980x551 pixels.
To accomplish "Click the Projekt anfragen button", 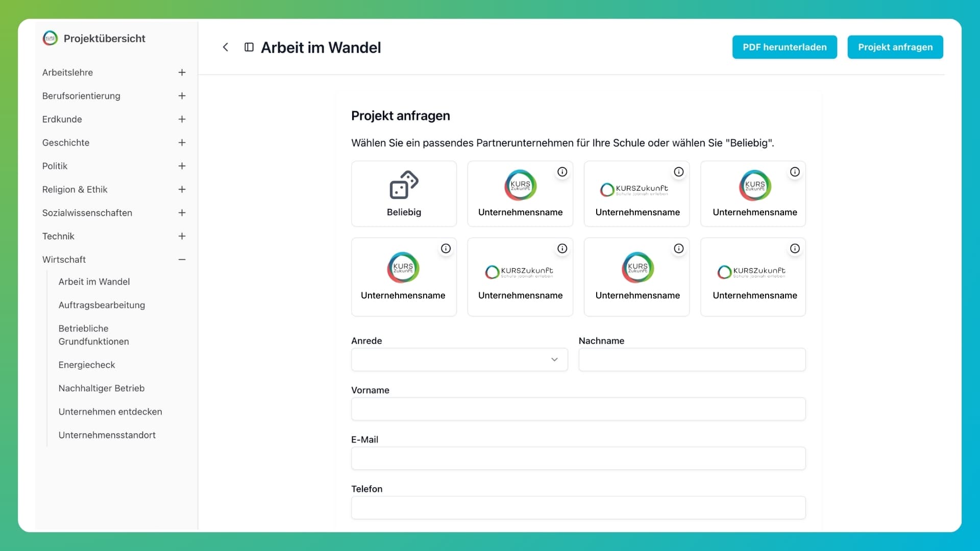I will [x=895, y=47].
